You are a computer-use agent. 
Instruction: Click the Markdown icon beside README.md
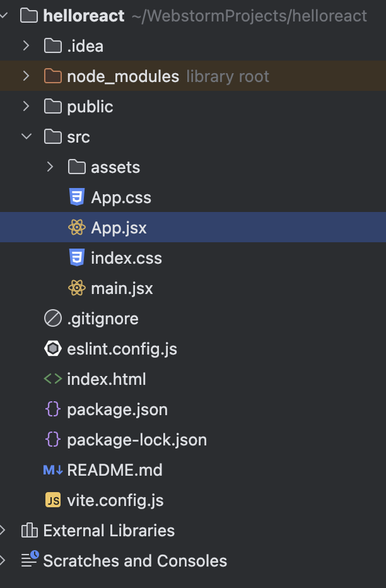[53, 470]
